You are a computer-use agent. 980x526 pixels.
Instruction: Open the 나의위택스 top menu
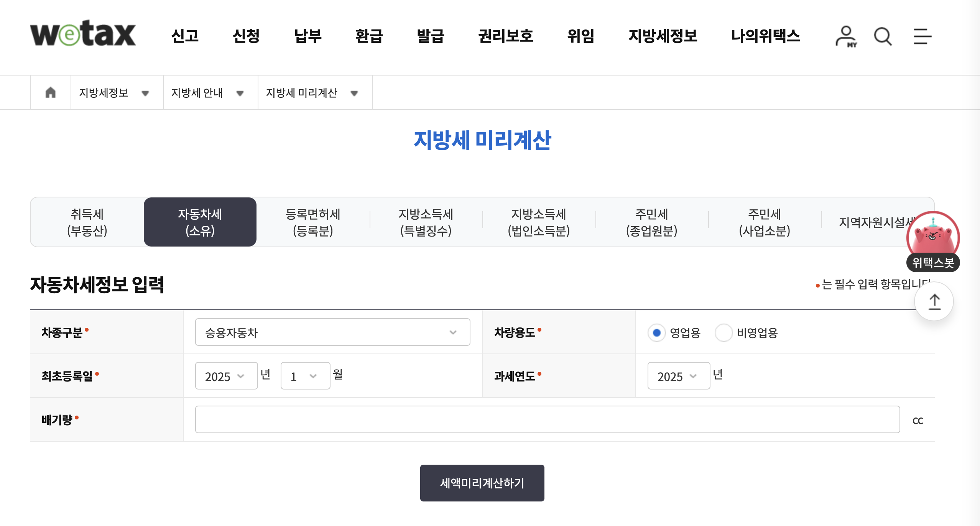click(x=765, y=36)
